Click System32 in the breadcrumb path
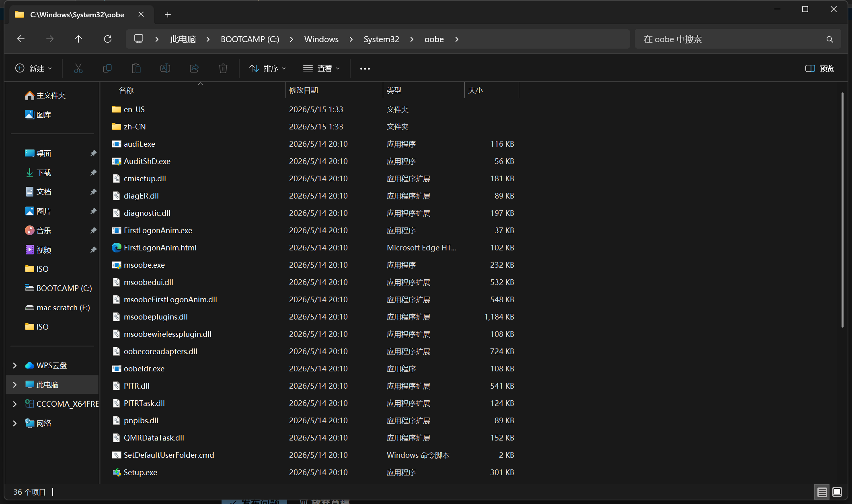852x504 pixels. pos(381,39)
